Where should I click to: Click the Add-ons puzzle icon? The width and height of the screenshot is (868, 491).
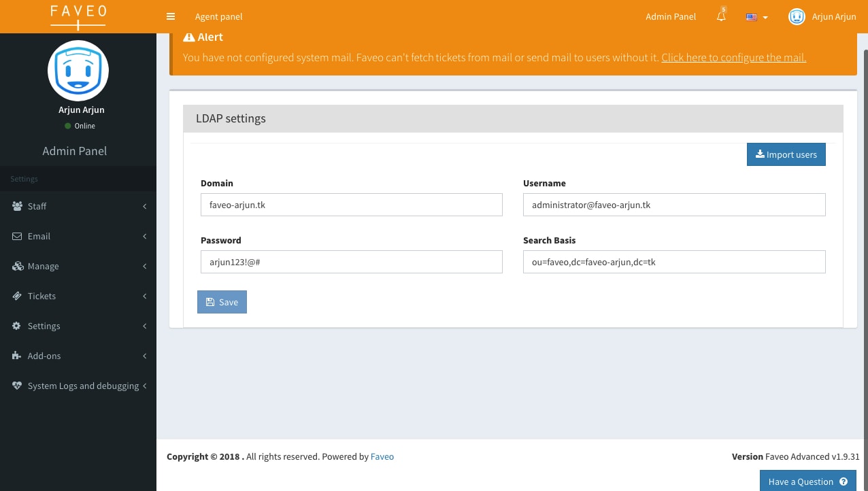(x=16, y=356)
